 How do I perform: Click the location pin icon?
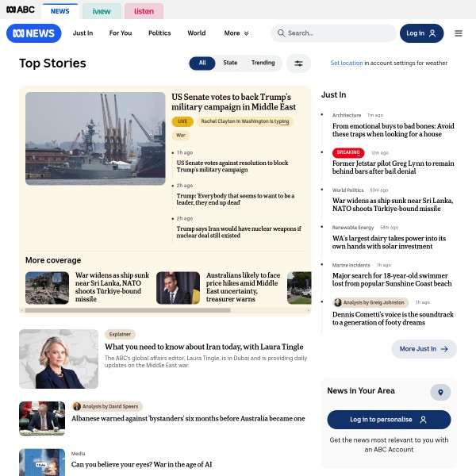click(x=440, y=393)
